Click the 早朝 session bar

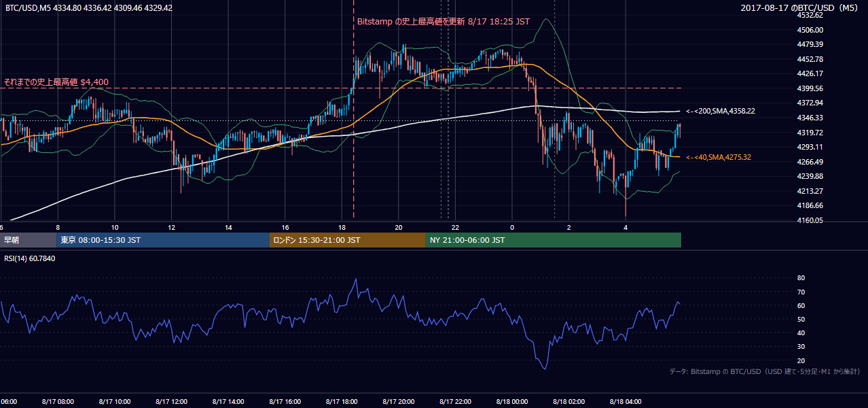[x=29, y=240]
